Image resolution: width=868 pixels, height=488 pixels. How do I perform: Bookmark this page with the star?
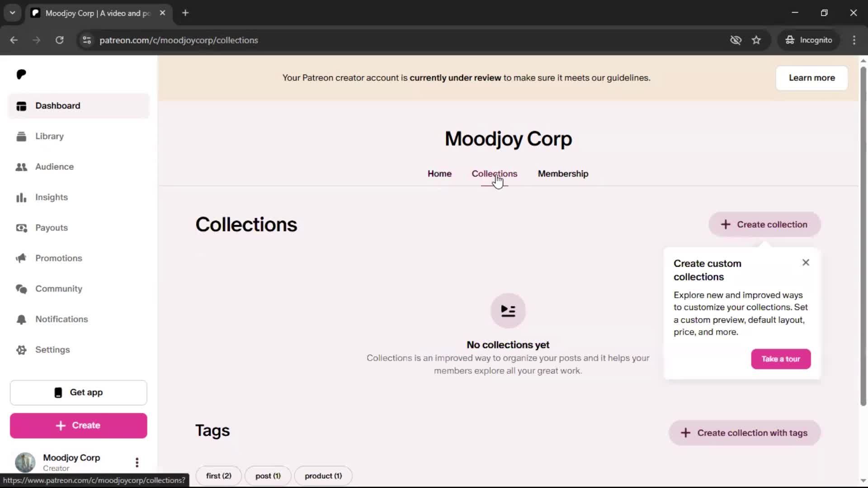756,40
